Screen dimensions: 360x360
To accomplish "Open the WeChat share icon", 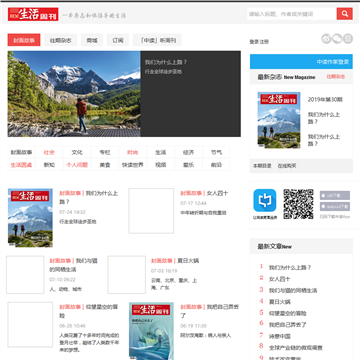I will coord(337,39).
